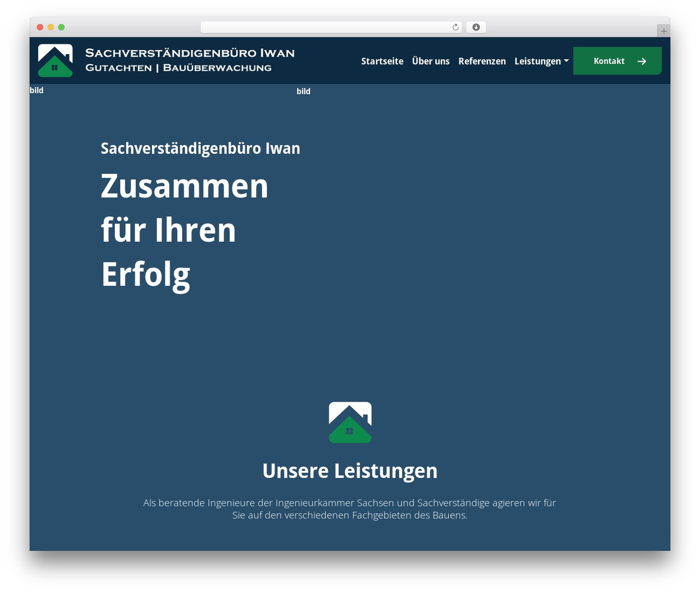Reload the page using the refresh icon
This screenshot has width=700, height=593.
point(456,27)
